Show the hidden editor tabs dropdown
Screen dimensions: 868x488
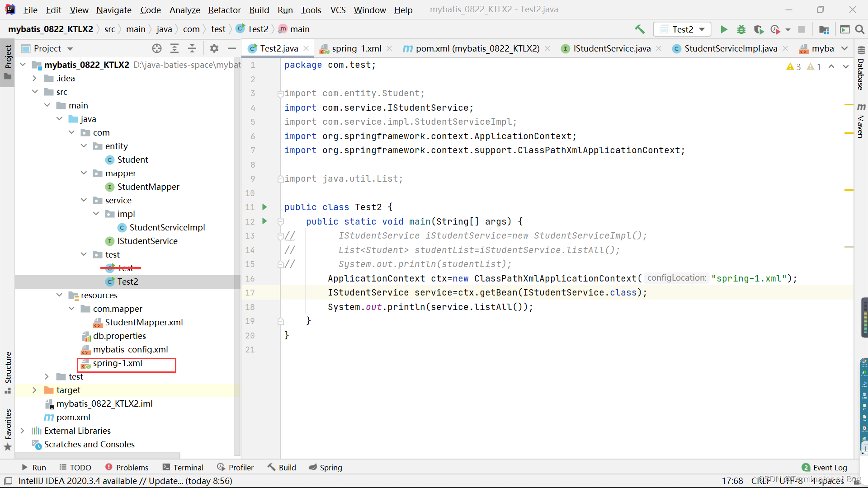[844, 48]
